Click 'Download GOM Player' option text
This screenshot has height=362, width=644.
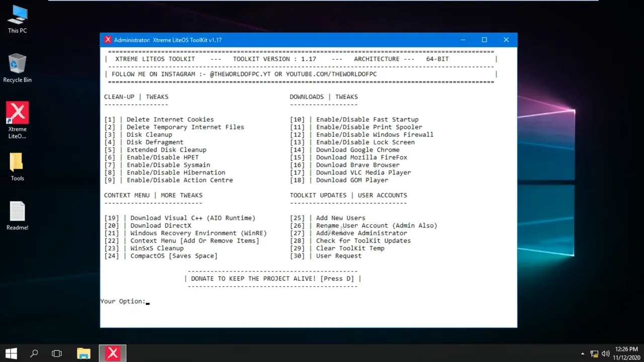[x=352, y=180]
